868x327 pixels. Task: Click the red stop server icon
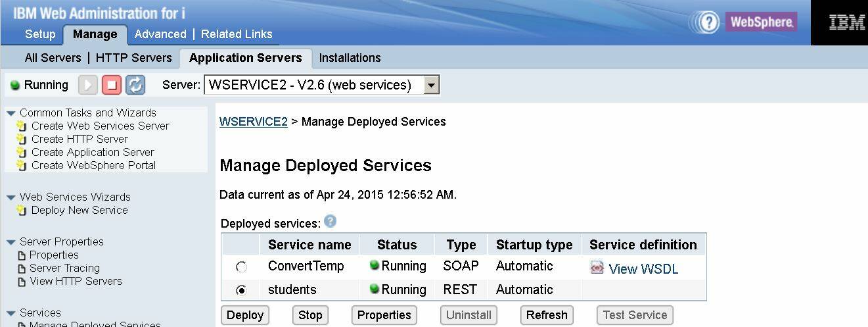[x=112, y=85]
